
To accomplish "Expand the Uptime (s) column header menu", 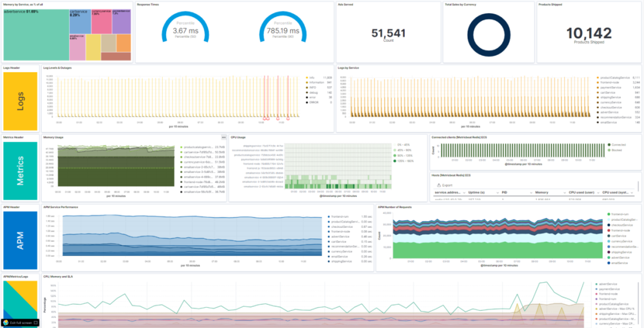I will click(x=499, y=193).
